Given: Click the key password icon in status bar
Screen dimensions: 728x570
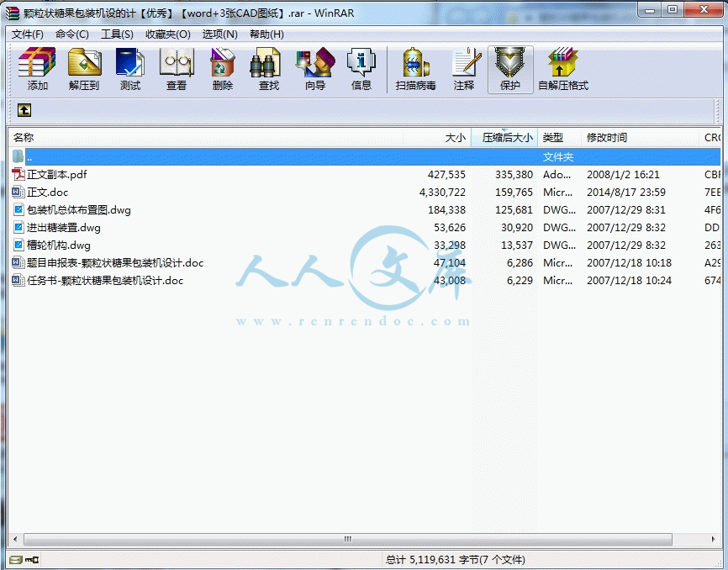Looking at the screenshot, I should (32, 560).
